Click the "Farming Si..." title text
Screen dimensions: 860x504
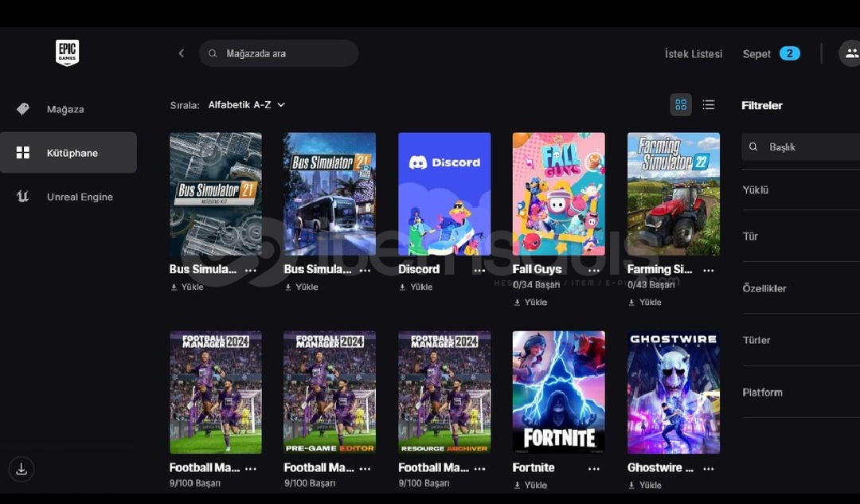(660, 269)
